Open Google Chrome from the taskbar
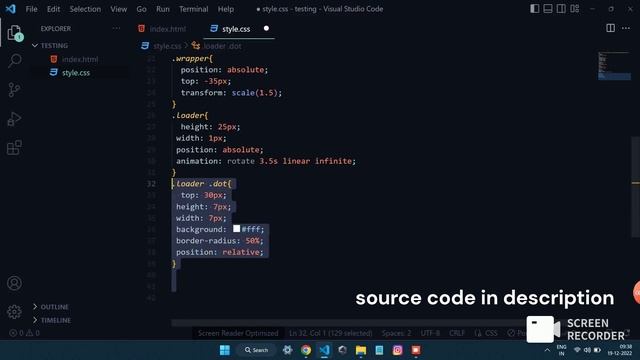This screenshot has width=640, height=360. pos(306,350)
